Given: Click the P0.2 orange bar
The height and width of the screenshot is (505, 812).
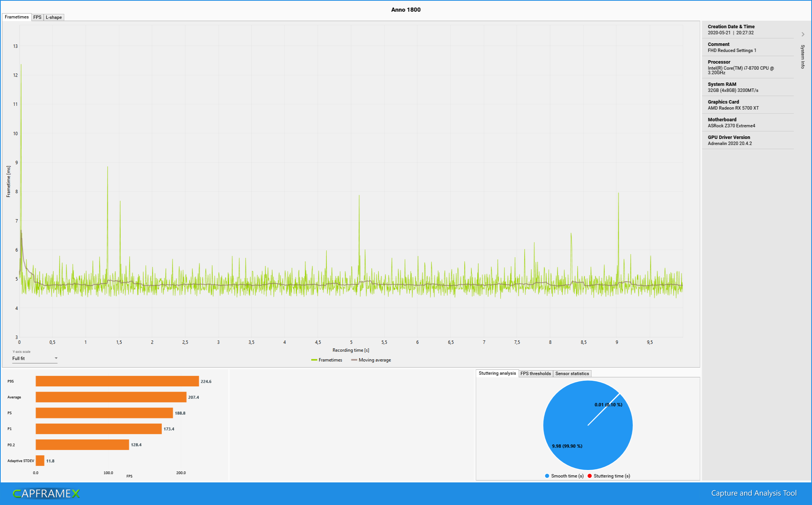Looking at the screenshot, I should point(82,445).
